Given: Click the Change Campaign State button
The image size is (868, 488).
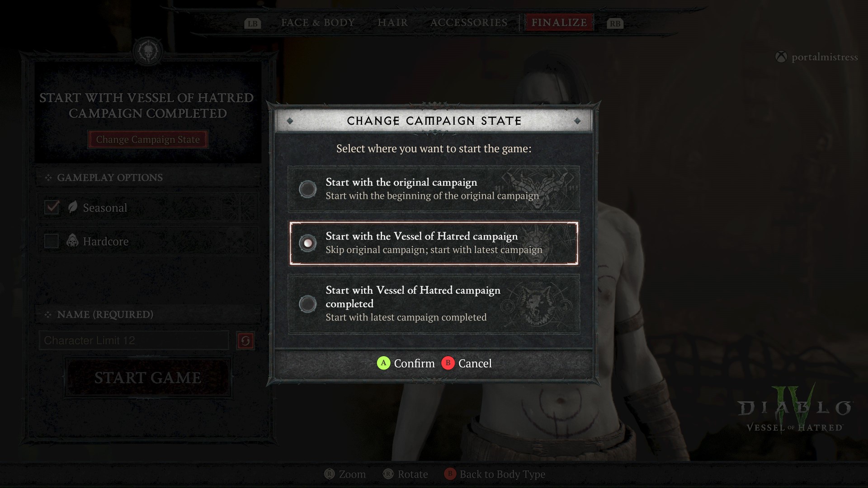Looking at the screenshot, I should point(148,139).
